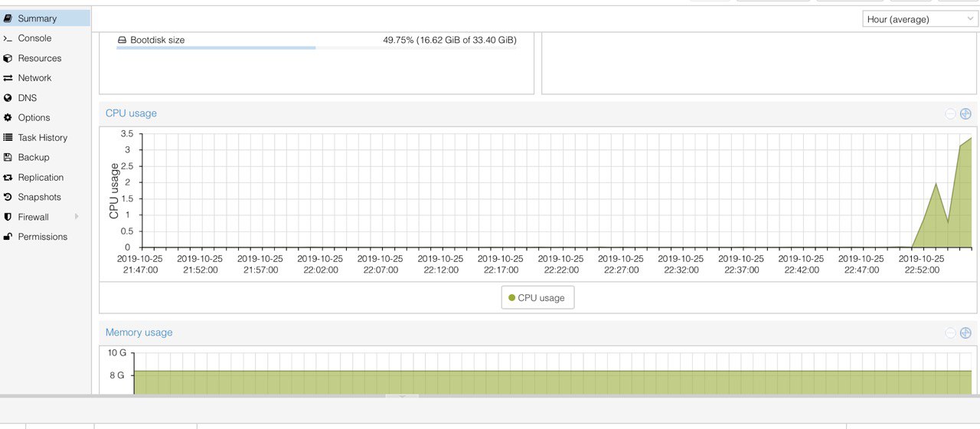The image size is (980, 429).
Task: Expand the Firewall submenu arrow
Action: click(77, 218)
